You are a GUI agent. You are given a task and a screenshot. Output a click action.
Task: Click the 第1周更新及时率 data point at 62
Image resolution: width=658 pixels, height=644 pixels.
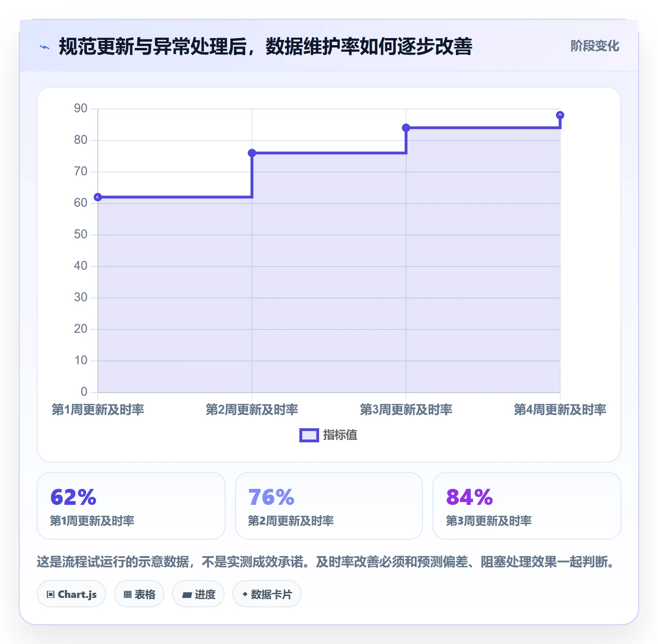(x=98, y=197)
